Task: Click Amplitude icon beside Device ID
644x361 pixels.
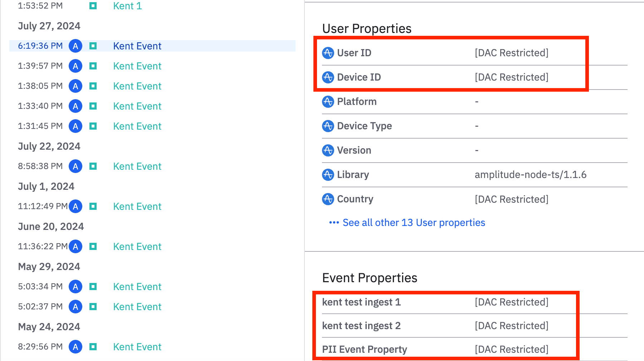Action: tap(328, 77)
